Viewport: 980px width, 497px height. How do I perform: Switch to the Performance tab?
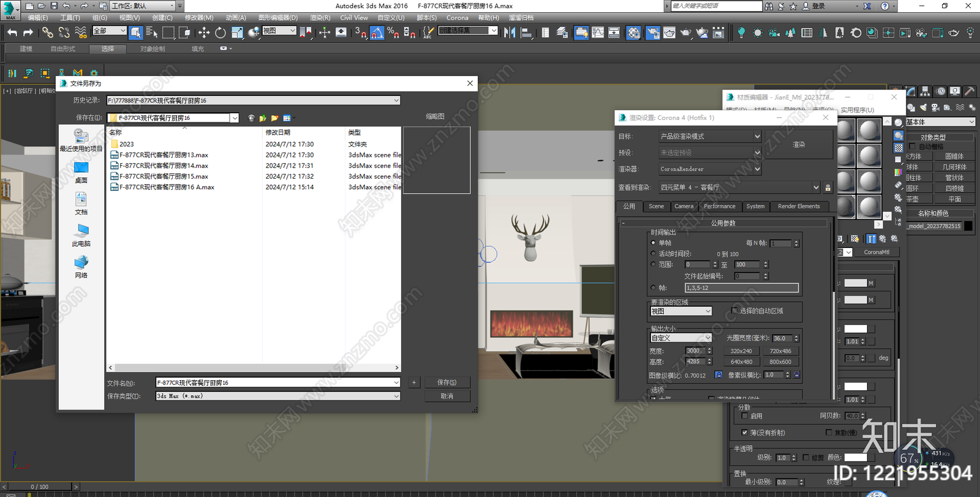point(720,206)
